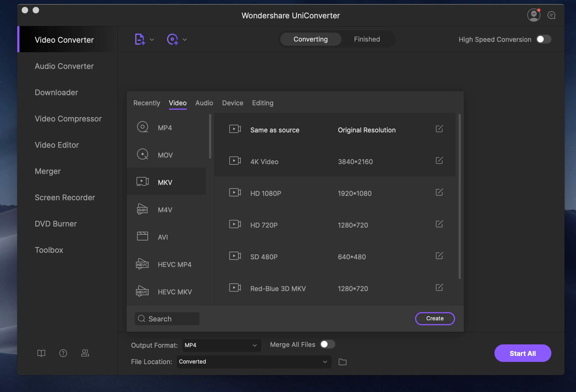This screenshot has width=576, height=392.
Task: Click the 4K Video camera icon
Action: tap(235, 161)
